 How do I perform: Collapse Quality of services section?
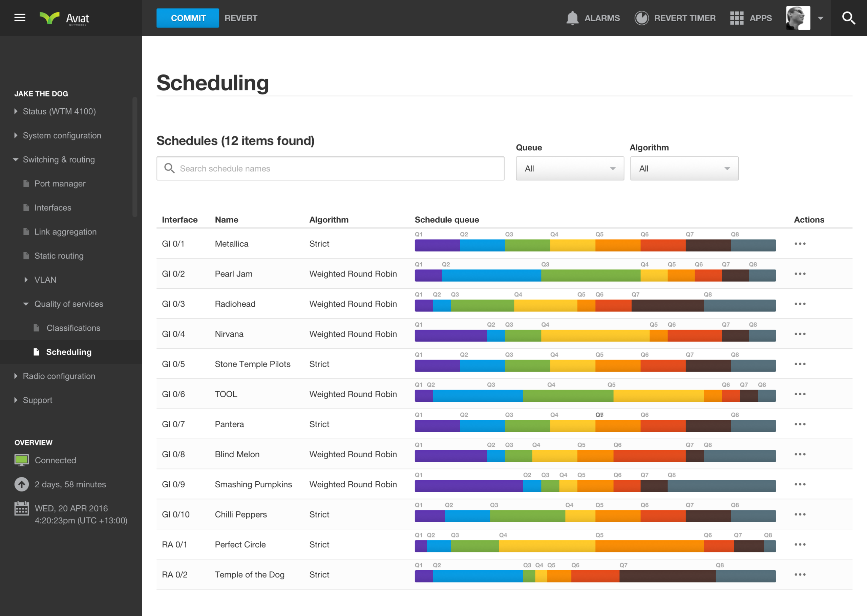(26, 304)
